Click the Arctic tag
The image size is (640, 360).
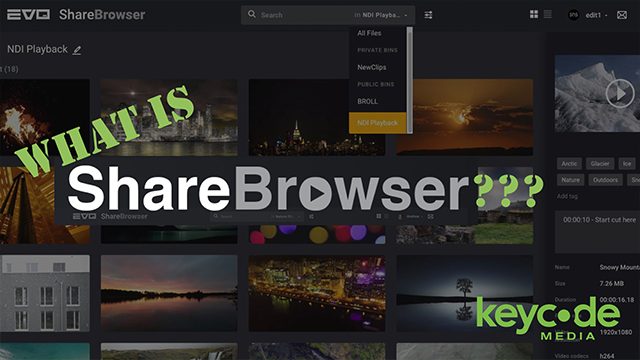tap(569, 164)
